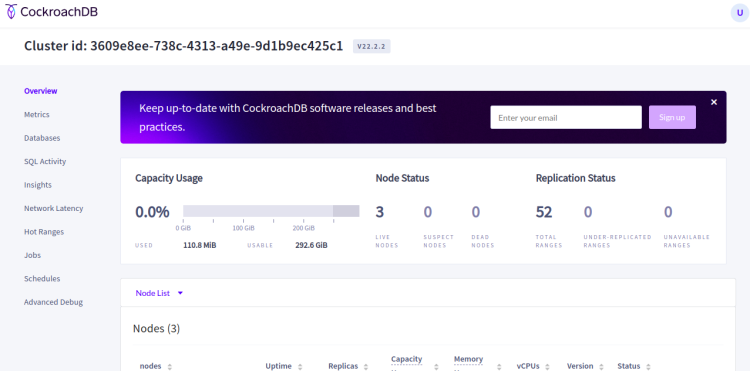Click the unavailable ranges count
The width and height of the screenshot is (750, 371).
click(668, 212)
